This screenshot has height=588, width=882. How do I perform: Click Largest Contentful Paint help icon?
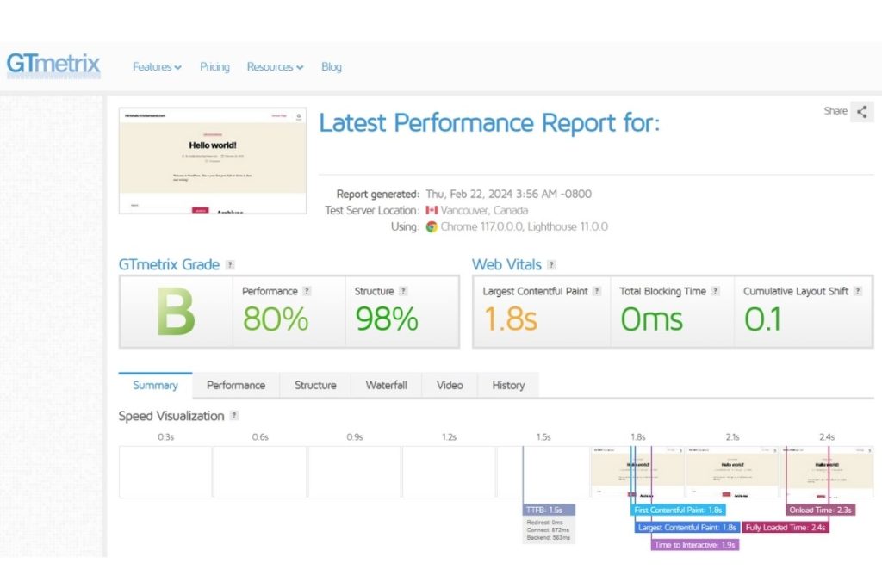[x=596, y=292]
